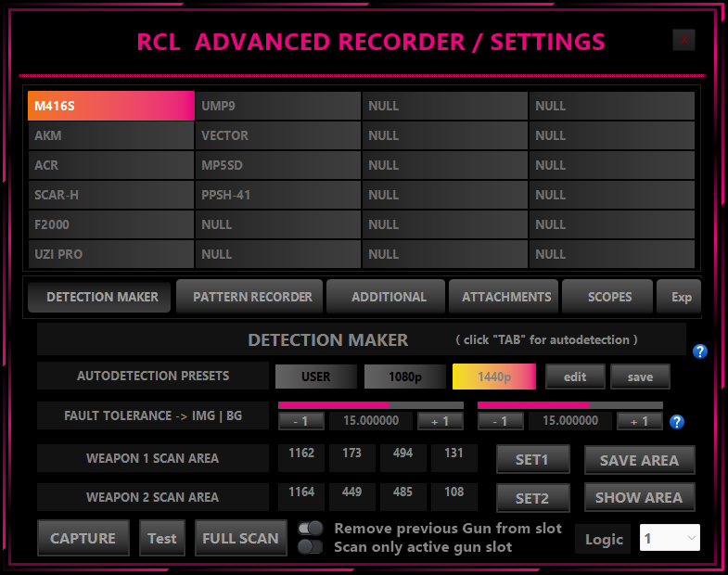Adjust the IMG fault tolerance slider
Viewport: 728px width, 575px height.
pos(370,405)
